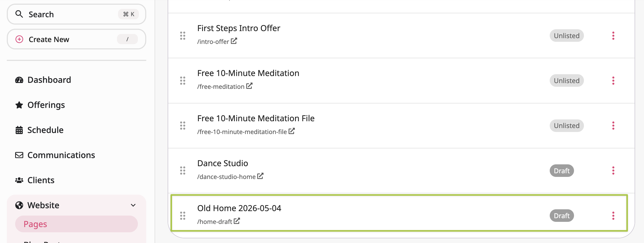Open the Free 10-Minute Meditation File page title
644x243 pixels.
256,118
